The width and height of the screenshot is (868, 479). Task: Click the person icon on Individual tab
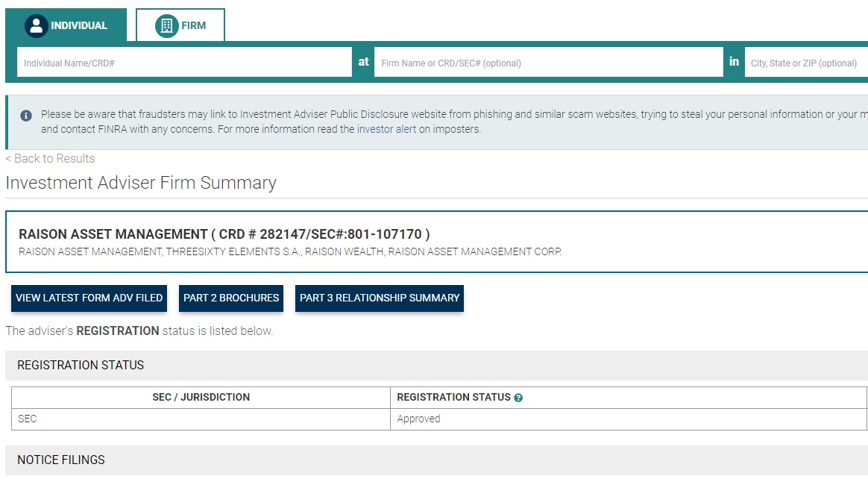[x=36, y=26]
